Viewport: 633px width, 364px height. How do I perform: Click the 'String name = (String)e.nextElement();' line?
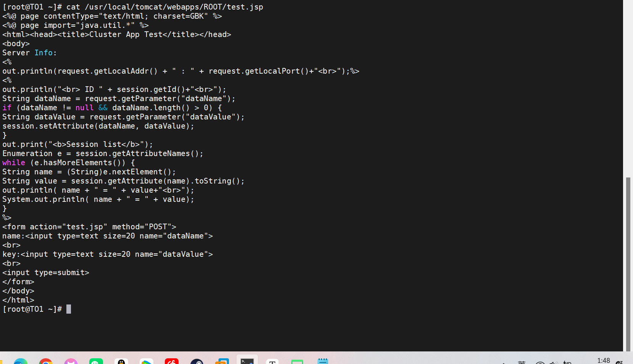pos(89,172)
